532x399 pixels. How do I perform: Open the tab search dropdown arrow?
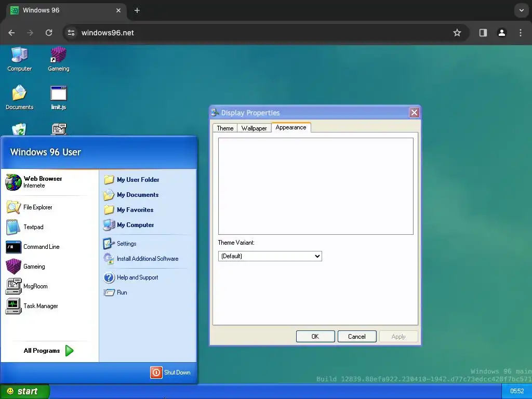(x=522, y=10)
